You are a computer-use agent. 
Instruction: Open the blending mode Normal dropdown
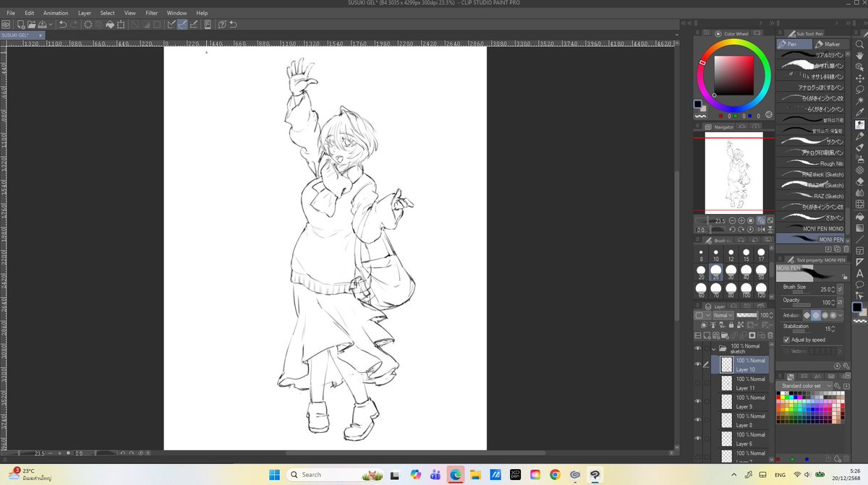coord(723,315)
